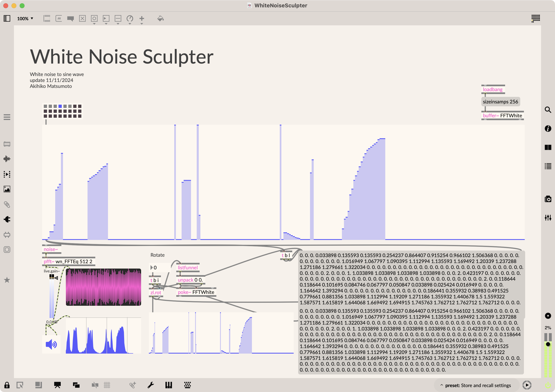Open the search magnifier in right sidebar

click(x=548, y=110)
